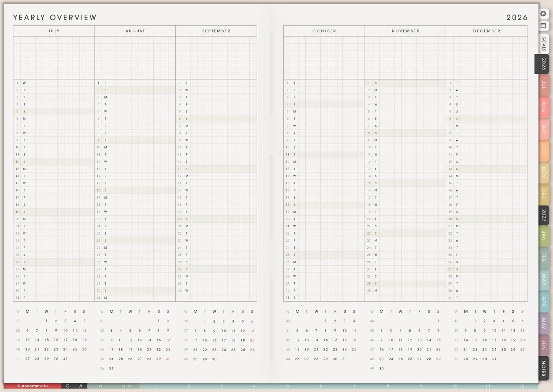Click the nozomunoto bottom tab
The image size is (553, 392).
coord(32,386)
